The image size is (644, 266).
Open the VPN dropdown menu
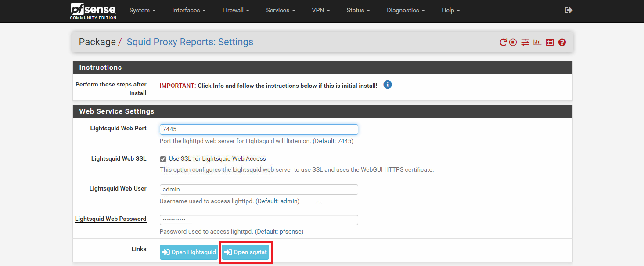pyautogui.click(x=321, y=10)
